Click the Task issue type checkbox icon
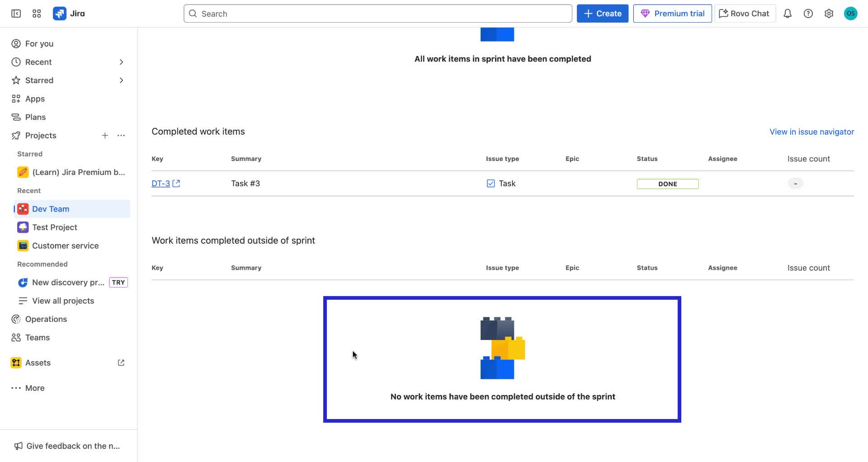The image size is (868, 462). [x=490, y=183]
